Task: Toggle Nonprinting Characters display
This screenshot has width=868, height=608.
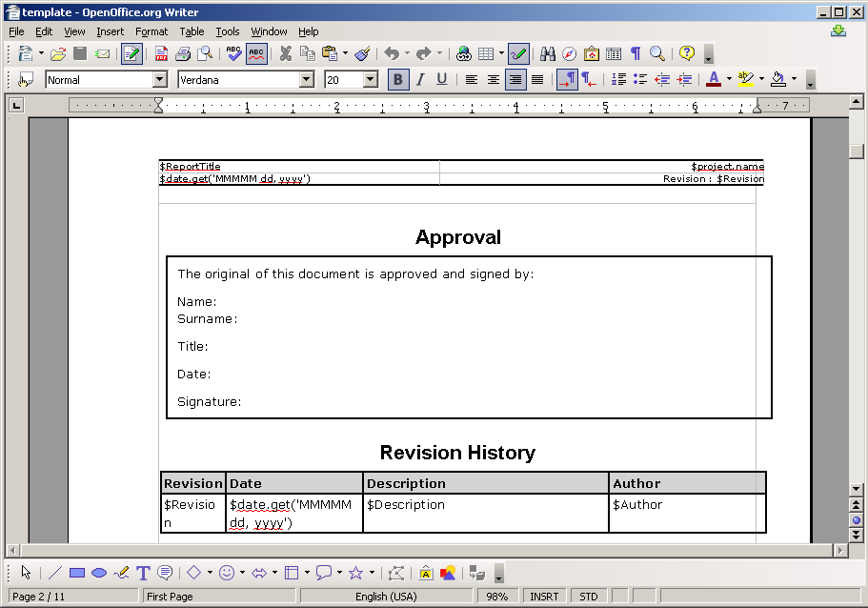Action: pos(636,53)
